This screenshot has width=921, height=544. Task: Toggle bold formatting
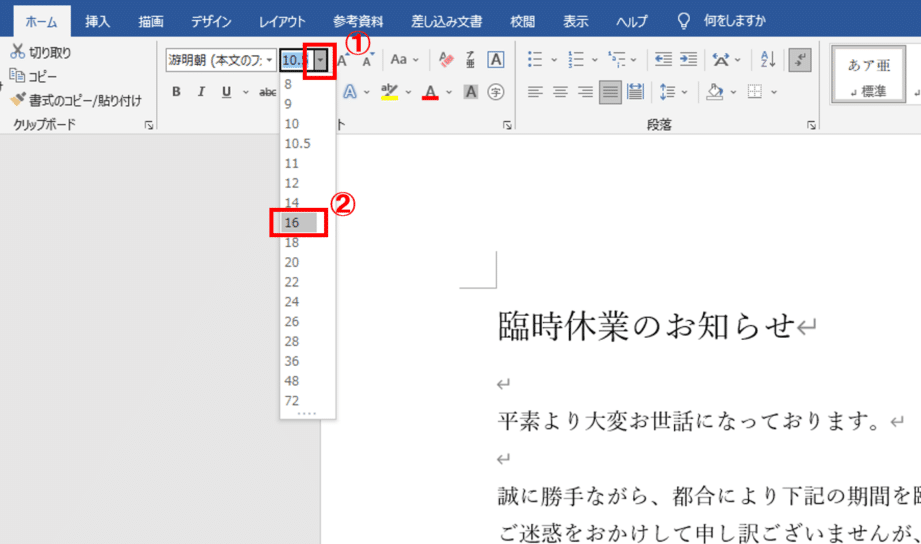(x=176, y=92)
